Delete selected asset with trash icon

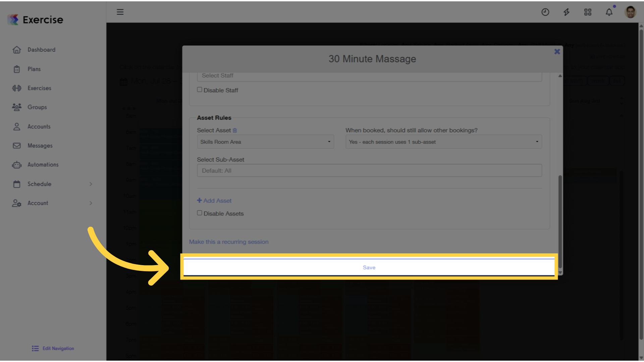235,130
